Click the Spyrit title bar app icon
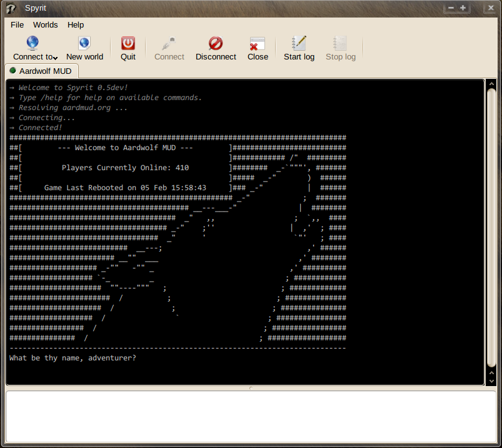 coord(11,8)
